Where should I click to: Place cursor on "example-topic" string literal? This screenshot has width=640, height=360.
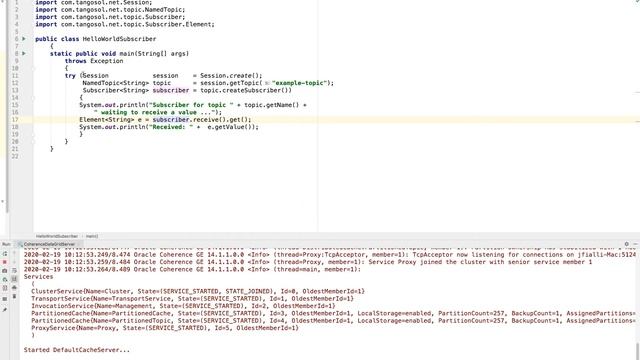[300, 83]
